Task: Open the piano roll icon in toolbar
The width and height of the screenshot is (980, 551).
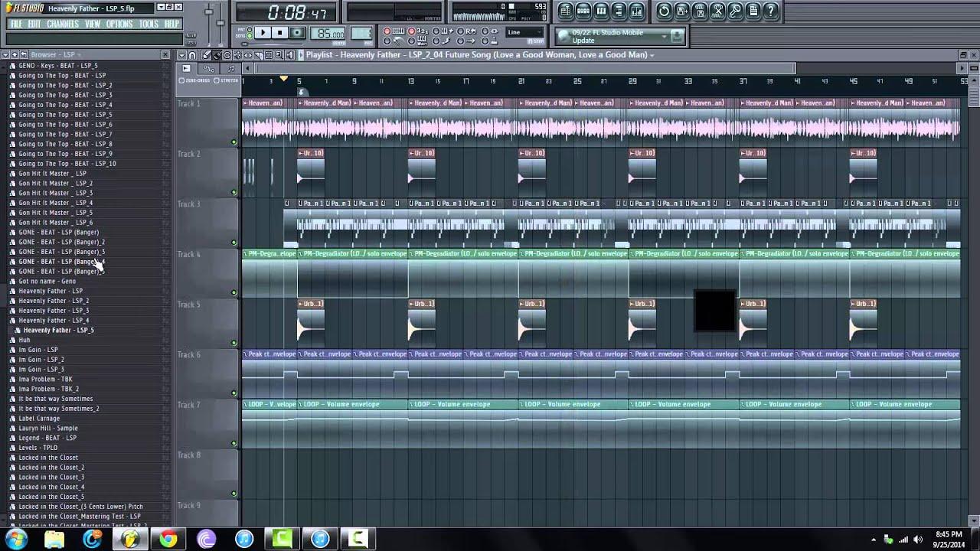Action: [601, 11]
